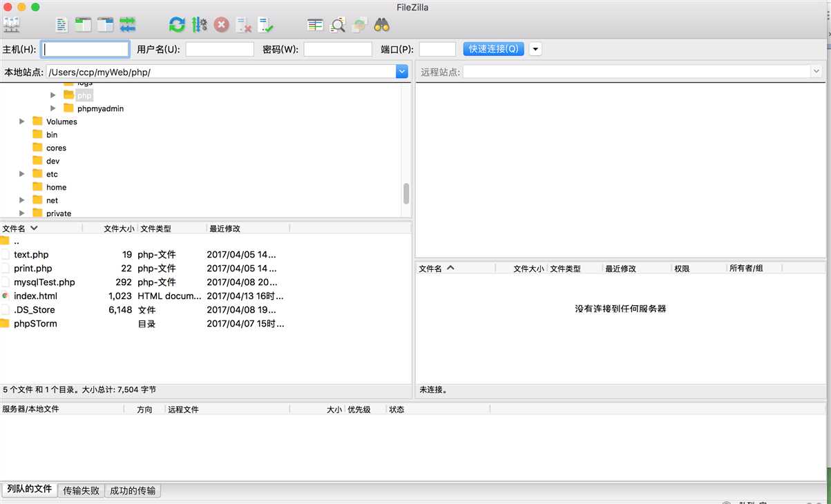Sort local files by 文件名 column
Viewport: 831px width, 504px height.
point(41,229)
